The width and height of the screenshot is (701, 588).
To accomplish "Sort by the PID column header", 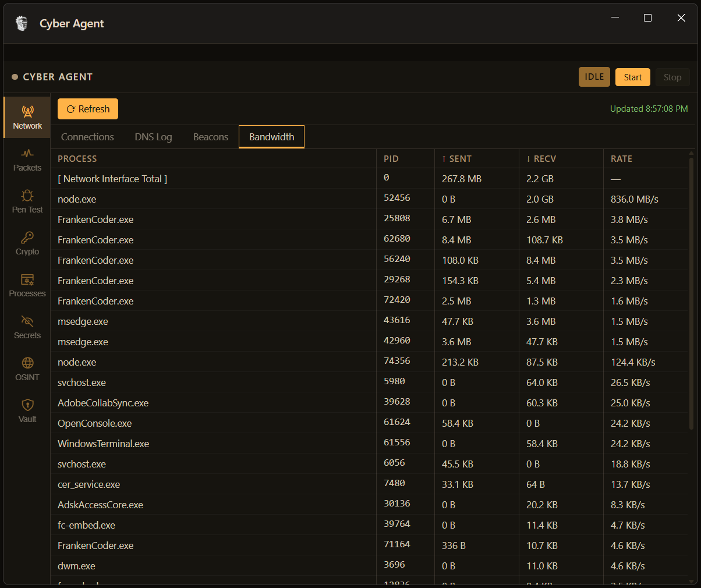I will pyautogui.click(x=406, y=158).
